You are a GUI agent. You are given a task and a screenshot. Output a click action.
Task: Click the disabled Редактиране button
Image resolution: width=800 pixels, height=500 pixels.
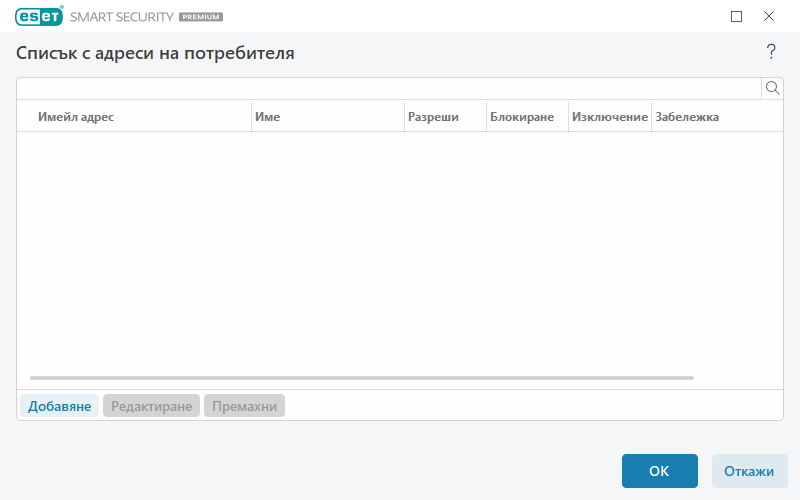[152, 406]
